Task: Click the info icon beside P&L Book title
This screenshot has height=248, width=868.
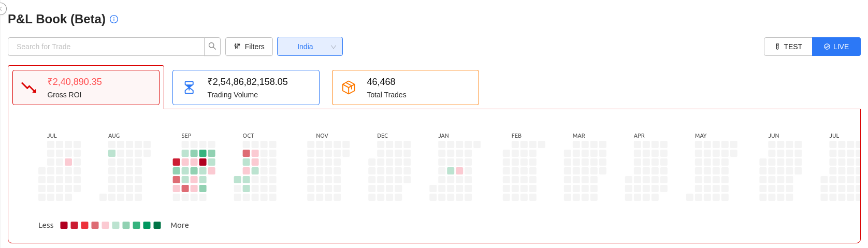Action: click(x=114, y=19)
